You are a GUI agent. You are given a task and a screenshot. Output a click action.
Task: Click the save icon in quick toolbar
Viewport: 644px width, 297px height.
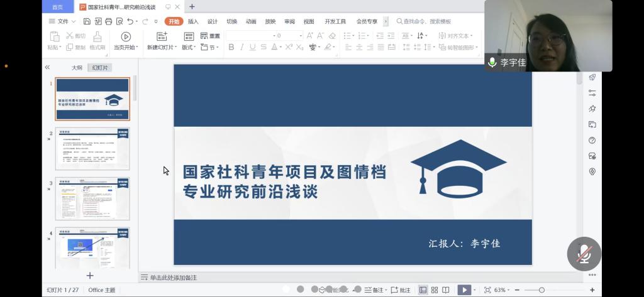click(x=87, y=21)
